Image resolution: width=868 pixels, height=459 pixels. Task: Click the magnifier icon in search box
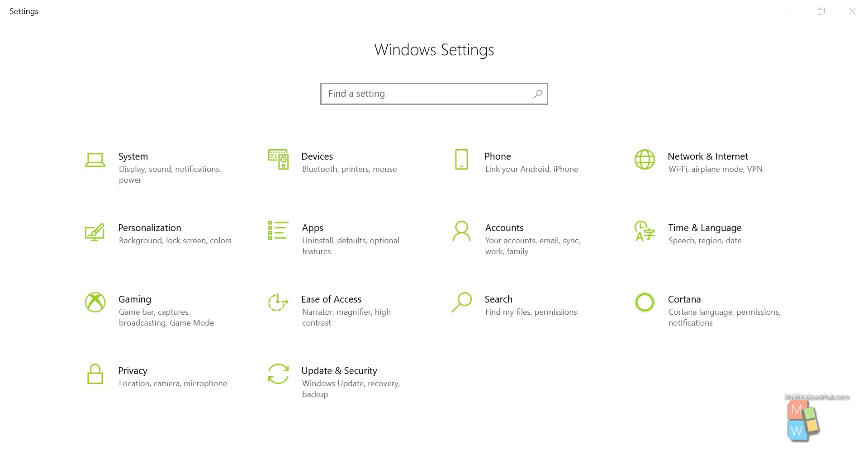[x=538, y=94]
